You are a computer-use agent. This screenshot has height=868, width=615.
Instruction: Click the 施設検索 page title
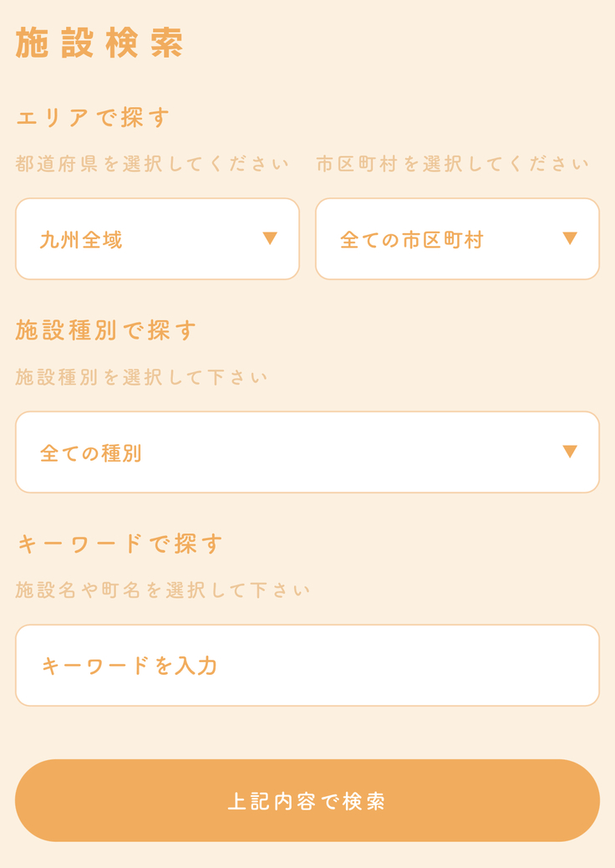(x=99, y=43)
